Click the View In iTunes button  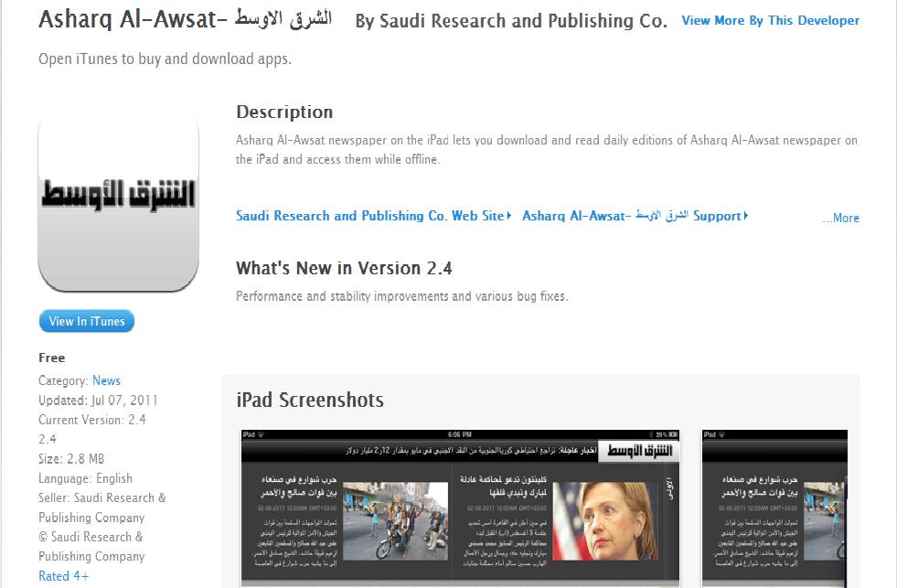click(x=87, y=321)
